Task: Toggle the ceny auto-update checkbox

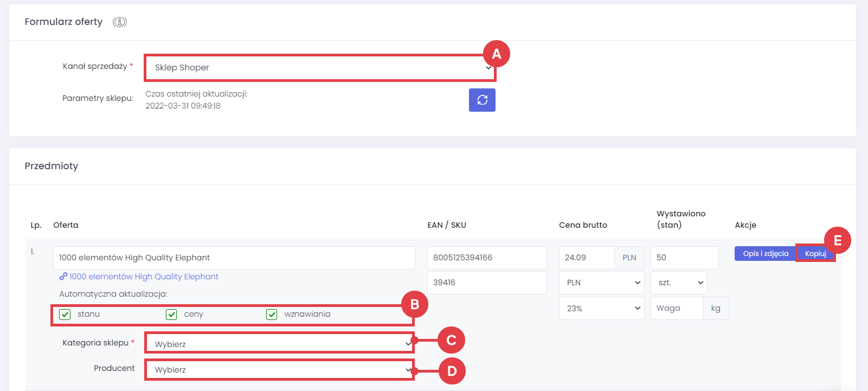Action: (x=171, y=315)
